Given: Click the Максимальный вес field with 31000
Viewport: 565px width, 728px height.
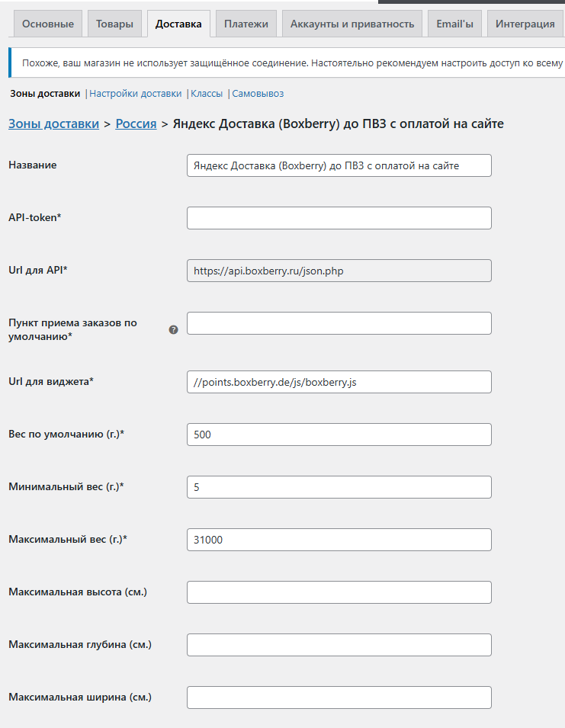Looking at the screenshot, I should [339, 540].
